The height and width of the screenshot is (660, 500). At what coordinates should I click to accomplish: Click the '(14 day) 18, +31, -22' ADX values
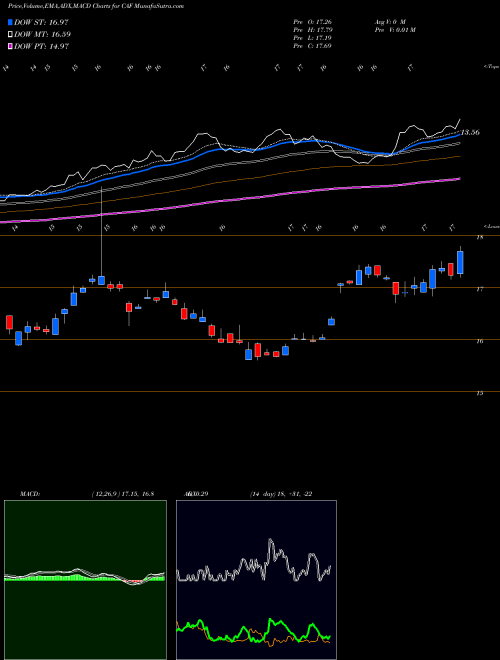[280, 494]
